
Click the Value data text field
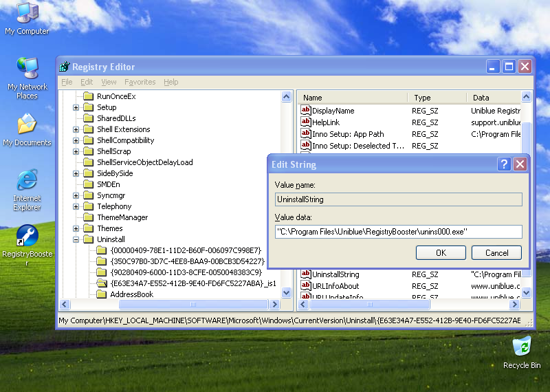pyautogui.click(x=399, y=232)
